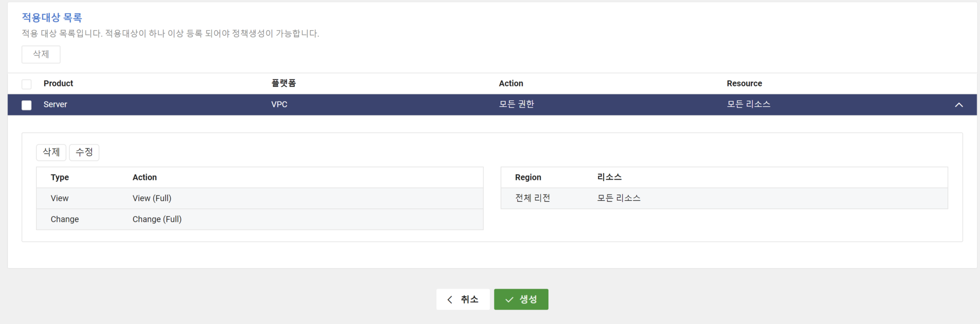Select the Change (Full) row
Viewport: 980px width, 324px height.
click(x=157, y=219)
